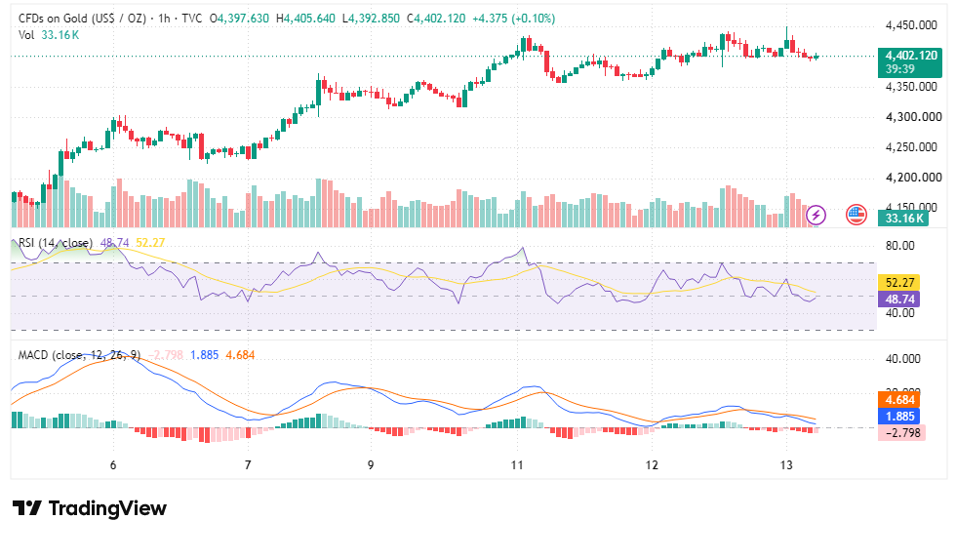Open the TradingView logo link
The height and width of the screenshot is (560, 956).
pyautogui.click(x=90, y=508)
